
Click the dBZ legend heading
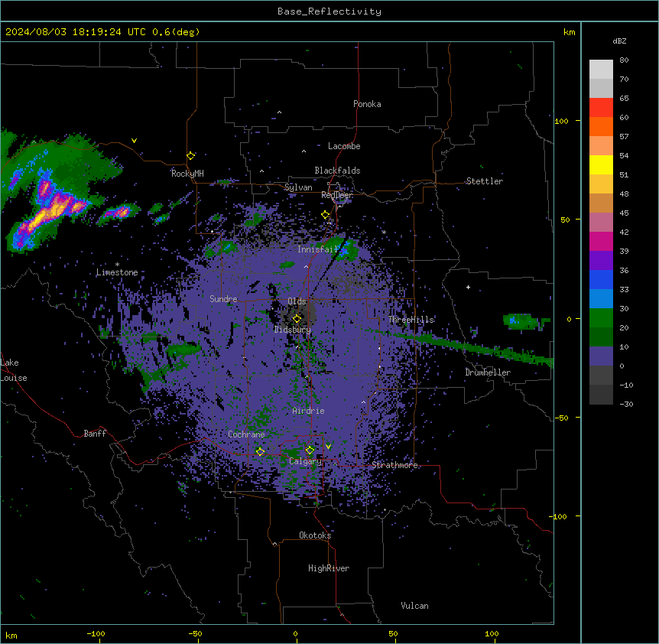(619, 41)
